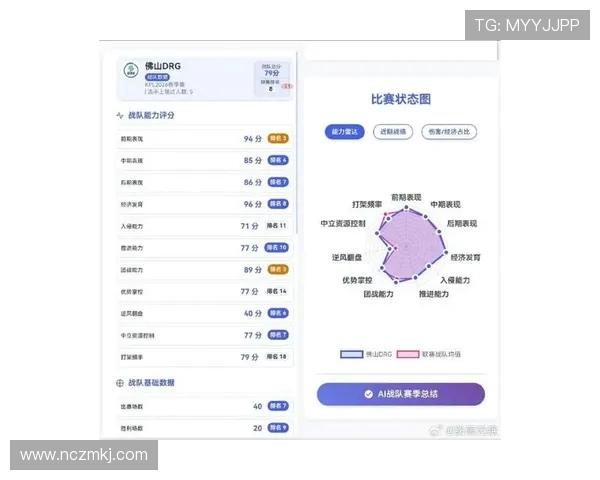Click the 排名 9 badge

(x=278, y=428)
